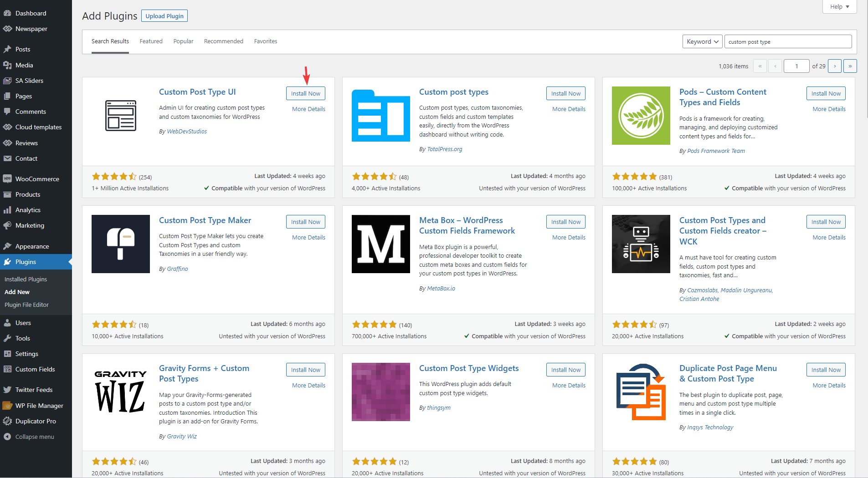
Task: Go to next page of results
Action: point(835,66)
